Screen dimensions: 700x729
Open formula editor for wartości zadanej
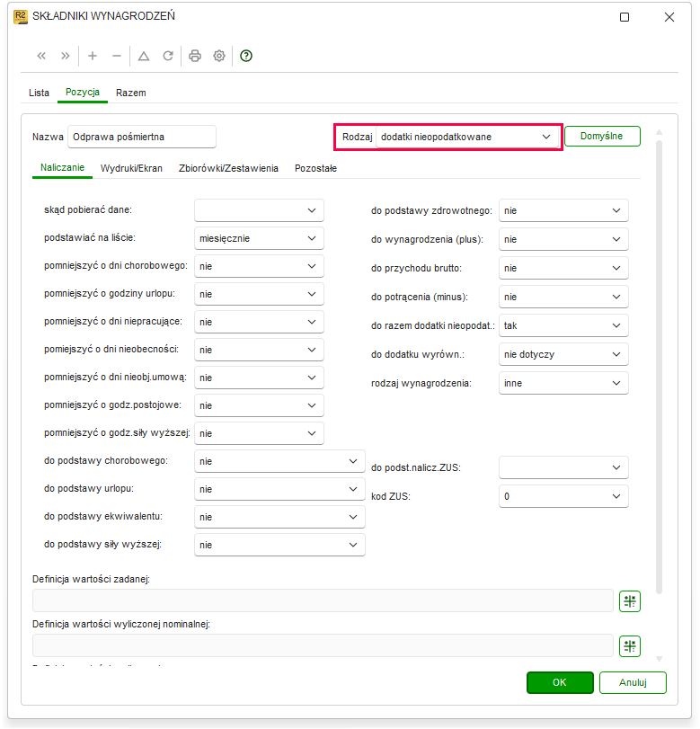click(630, 601)
